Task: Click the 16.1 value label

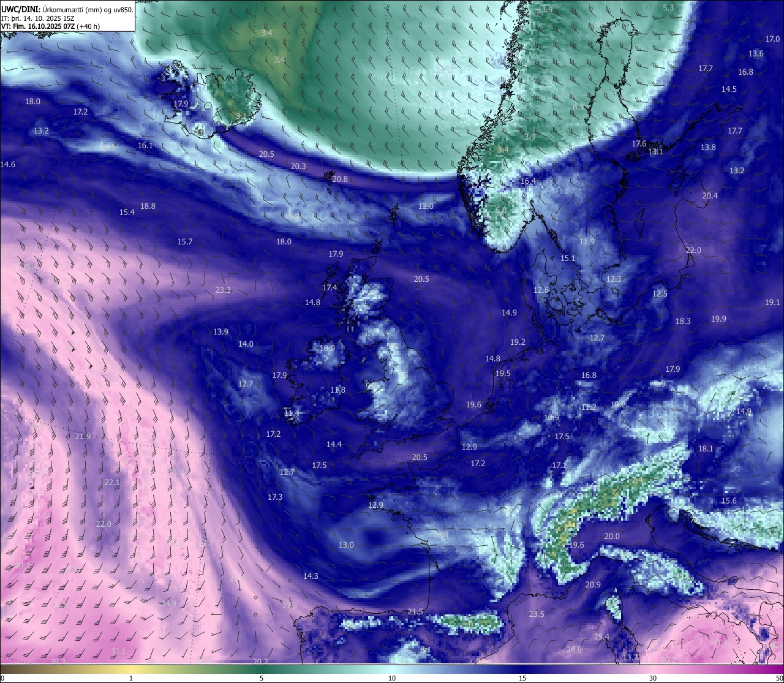Action: click(145, 145)
